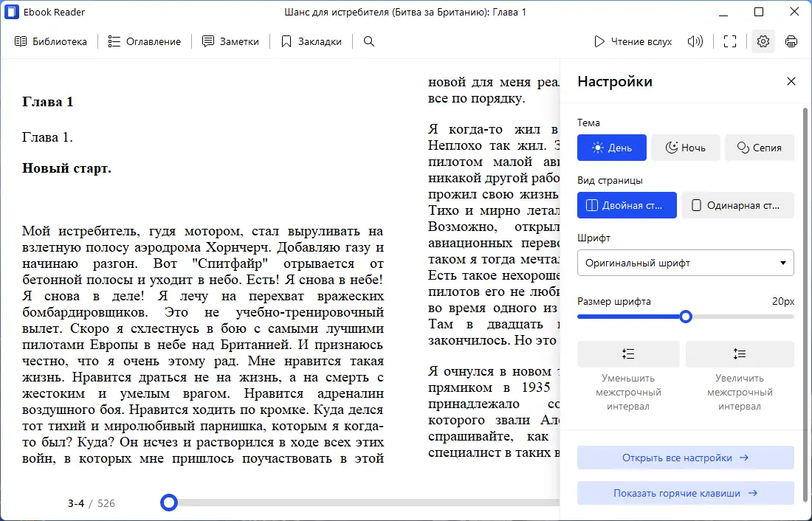This screenshot has width=812, height=521.
Task: Show hotkeys via Показать горячие клавиши
Action: pos(685,493)
